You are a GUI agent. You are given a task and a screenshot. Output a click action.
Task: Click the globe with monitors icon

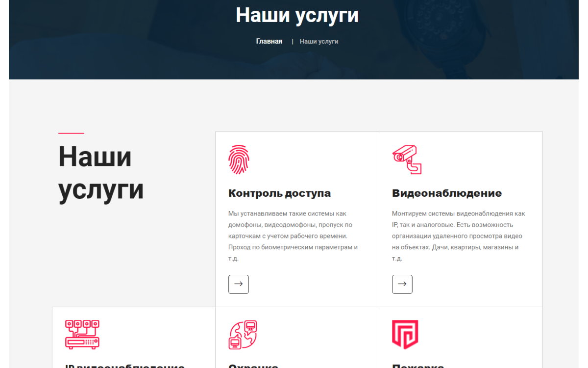(x=243, y=334)
